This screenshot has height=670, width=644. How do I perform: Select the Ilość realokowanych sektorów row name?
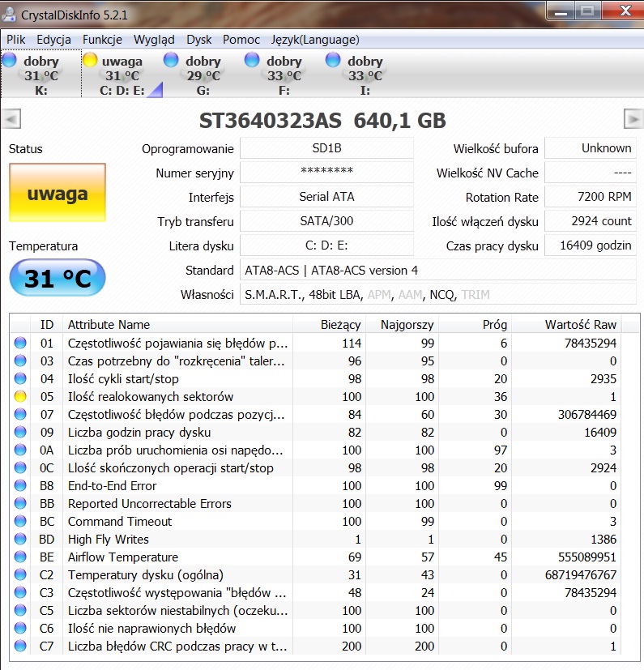pyautogui.click(x=151, y=396)
